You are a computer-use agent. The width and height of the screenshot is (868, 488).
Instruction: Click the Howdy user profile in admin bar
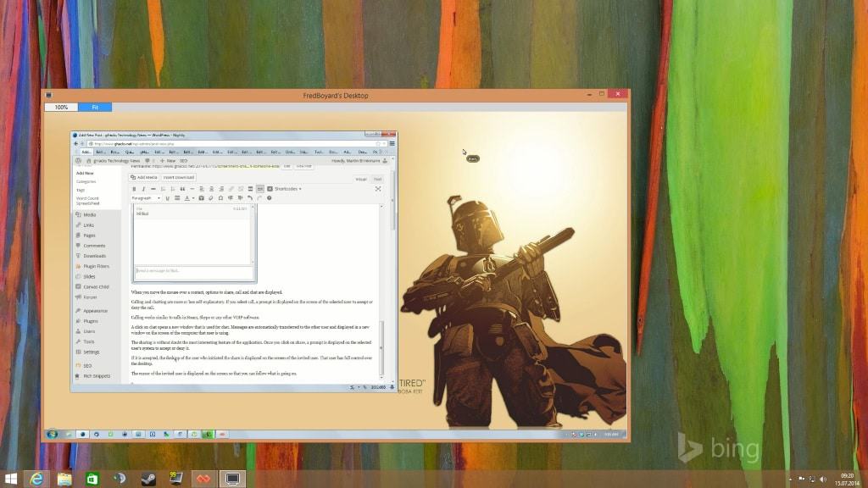pos(359,161)
